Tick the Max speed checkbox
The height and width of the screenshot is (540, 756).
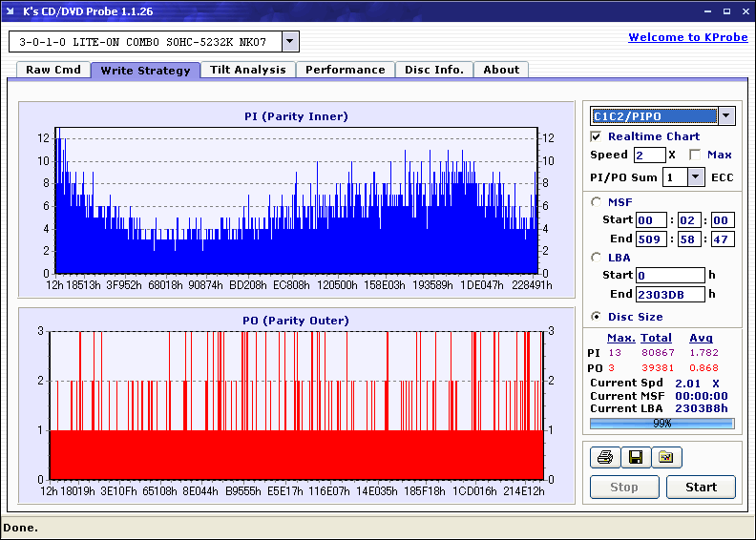coord(695,155)
